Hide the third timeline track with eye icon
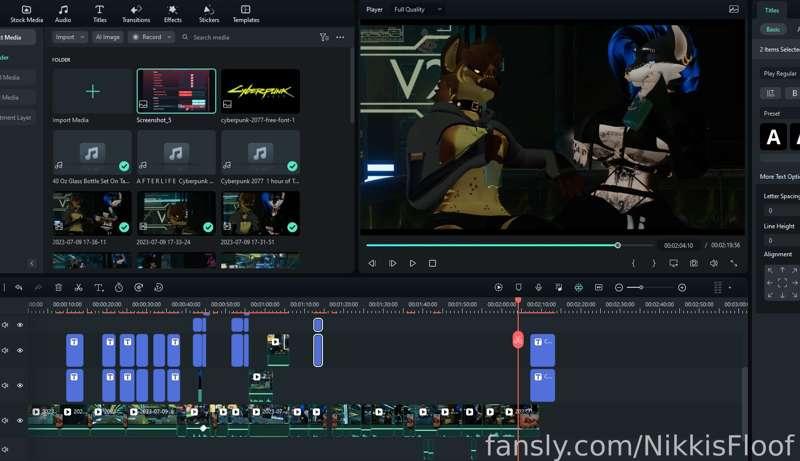The image size is (800, 461). pos(20,386)
